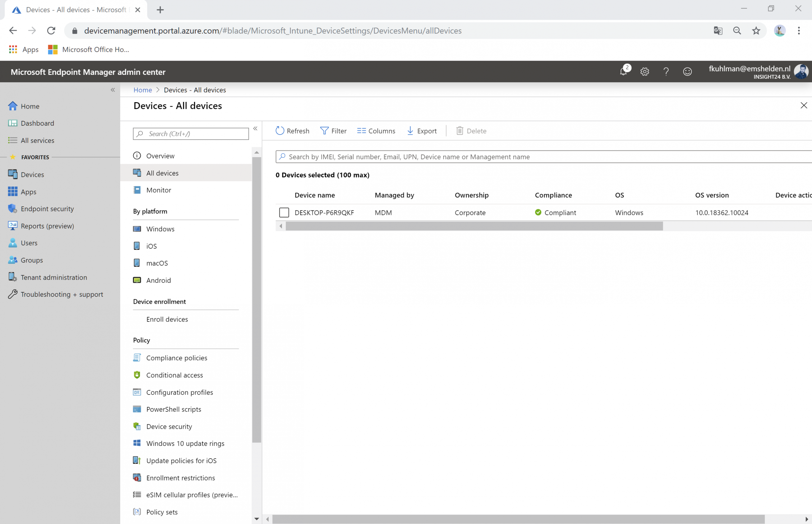Open DESKTOP-P6R9QKF device entry
The image size is (812, 524).
click(x=324, y=212)
